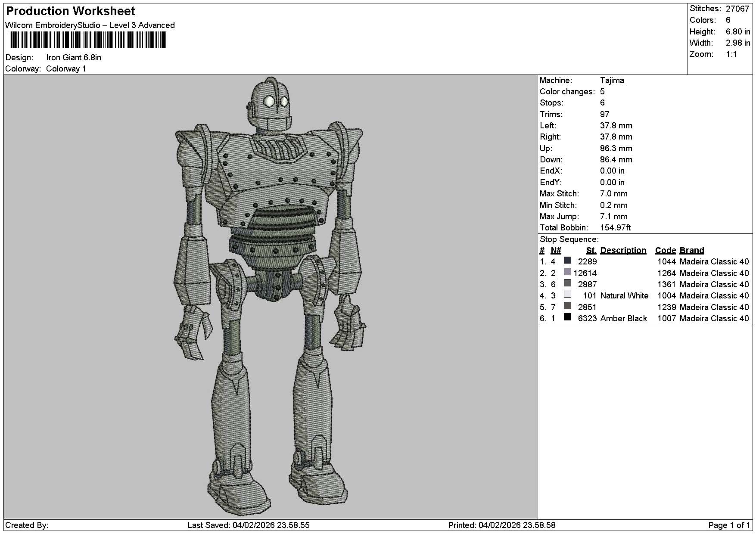The height and width of the screenshot is (534, 756).
Task: Click the Min Stitch value "0.2 mm"
Action: (x=613, y=205)
